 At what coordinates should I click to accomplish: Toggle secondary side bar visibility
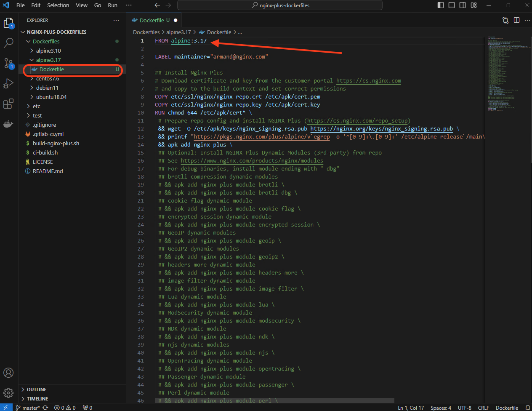point(463,5)
